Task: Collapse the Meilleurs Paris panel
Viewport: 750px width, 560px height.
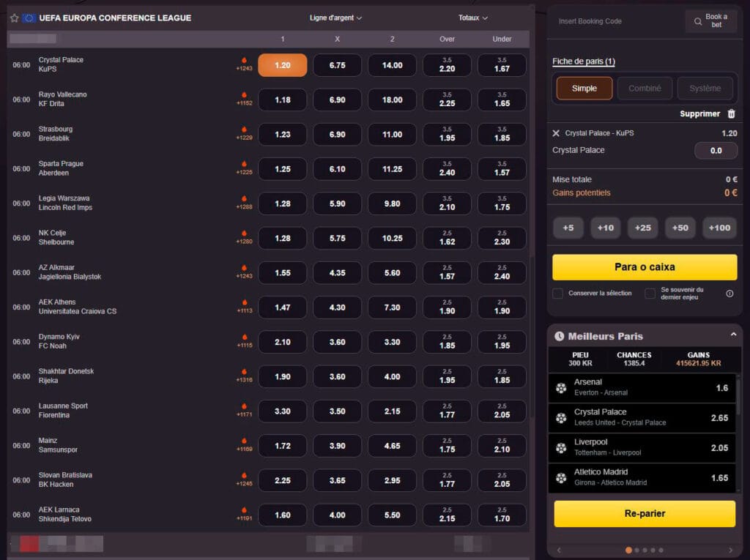Action: [733, 335]
